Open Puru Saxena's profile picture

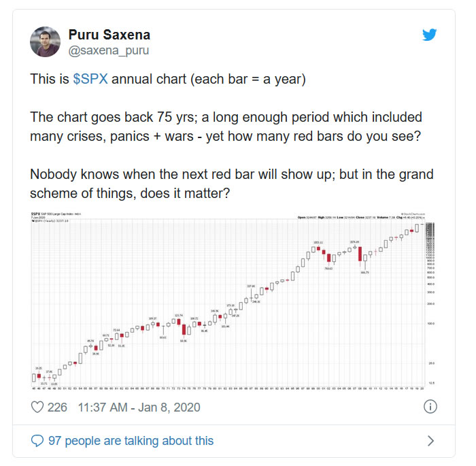pos(46,41)
